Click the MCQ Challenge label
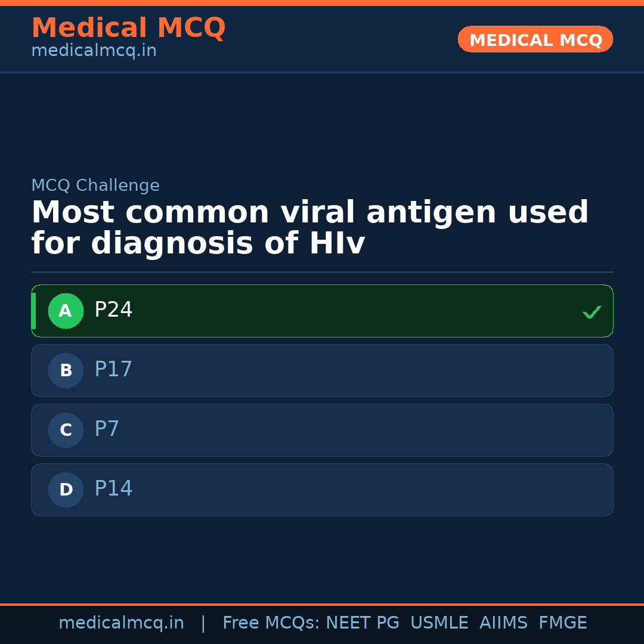The image size is (644, 644). [95, 185]
